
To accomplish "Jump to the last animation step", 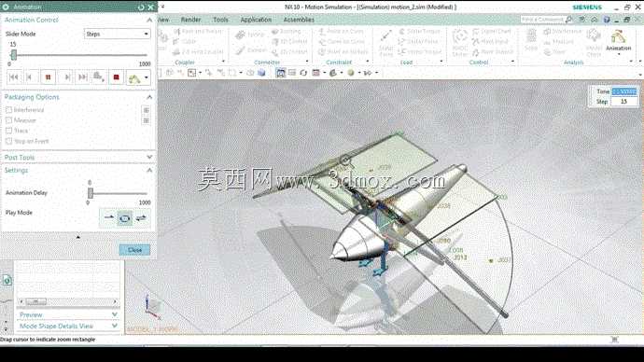I will [82, 77].
